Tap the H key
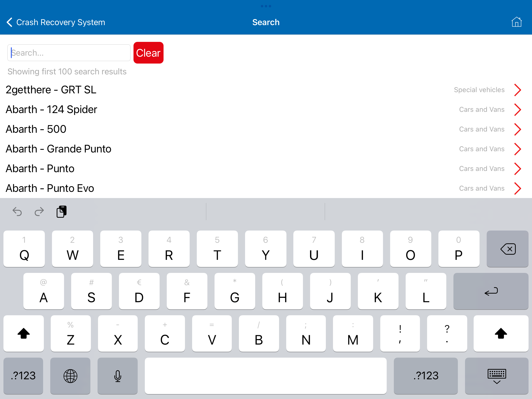Image resolution: width=532 pixels, height=399 pixels. click(283, 291)
